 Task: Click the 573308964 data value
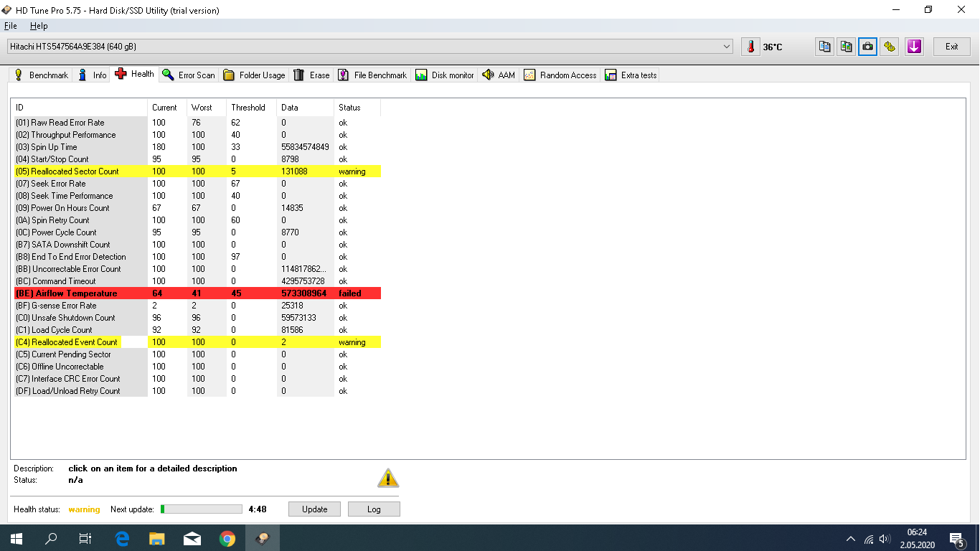tap(304, 293)
